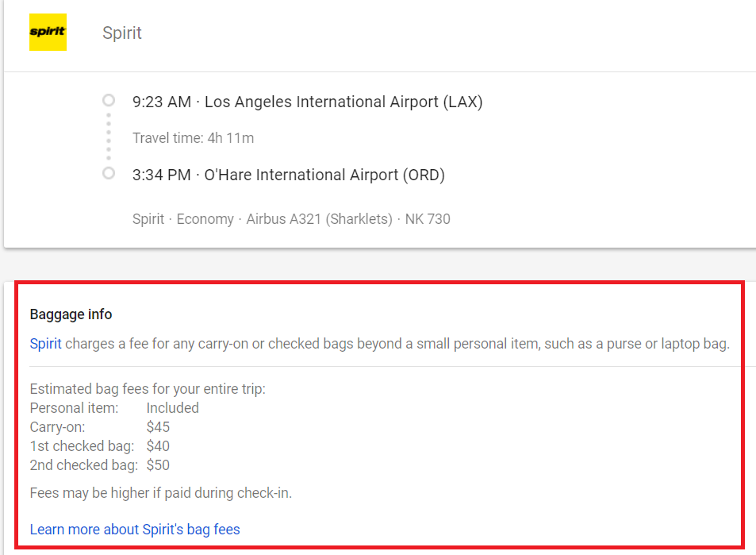Click the dotted flight path line
Image resolution: width=756 pixels, height=555 pixels.
tap(108, 137)
